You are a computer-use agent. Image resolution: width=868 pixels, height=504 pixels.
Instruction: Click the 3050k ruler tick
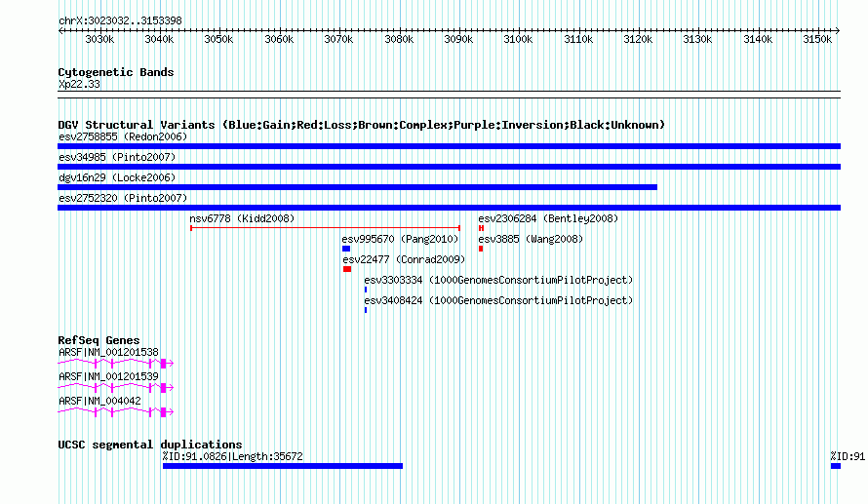point(219,39)
